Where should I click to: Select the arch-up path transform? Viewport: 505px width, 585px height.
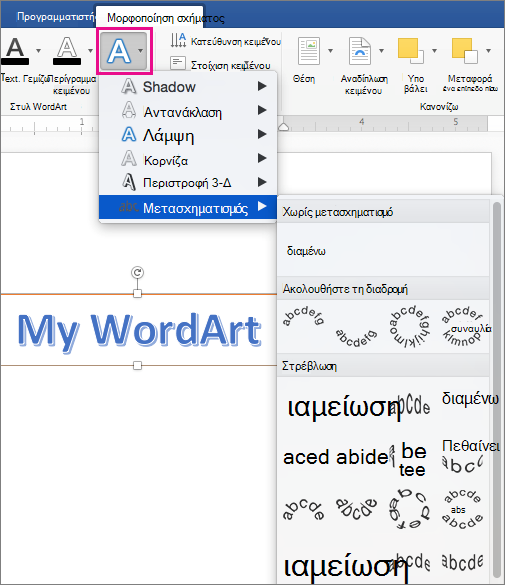click(x=303, y=317)
